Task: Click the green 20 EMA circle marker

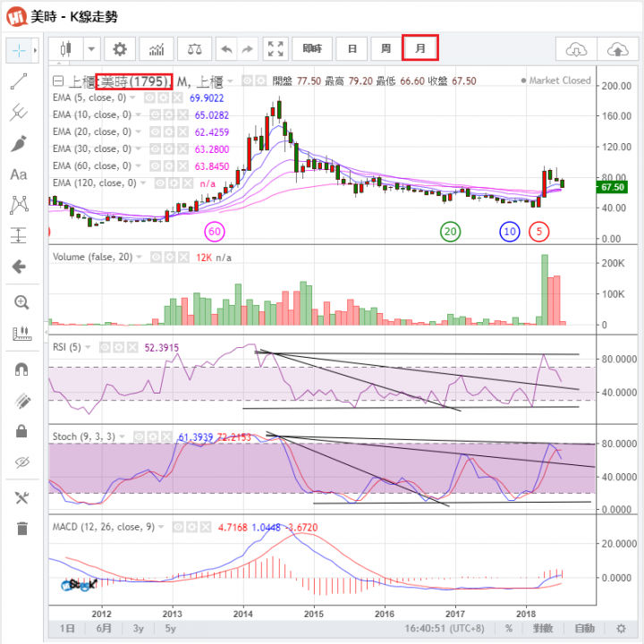Action: point(450,232)
